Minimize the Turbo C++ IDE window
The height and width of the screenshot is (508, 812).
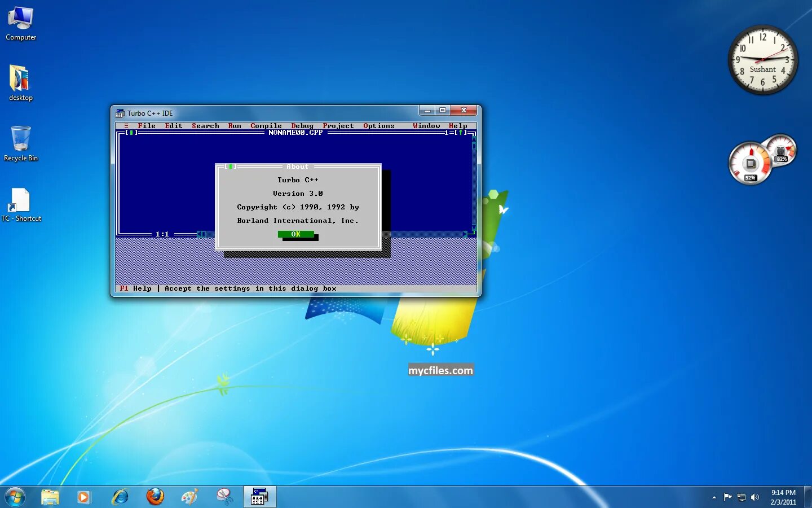427,110
